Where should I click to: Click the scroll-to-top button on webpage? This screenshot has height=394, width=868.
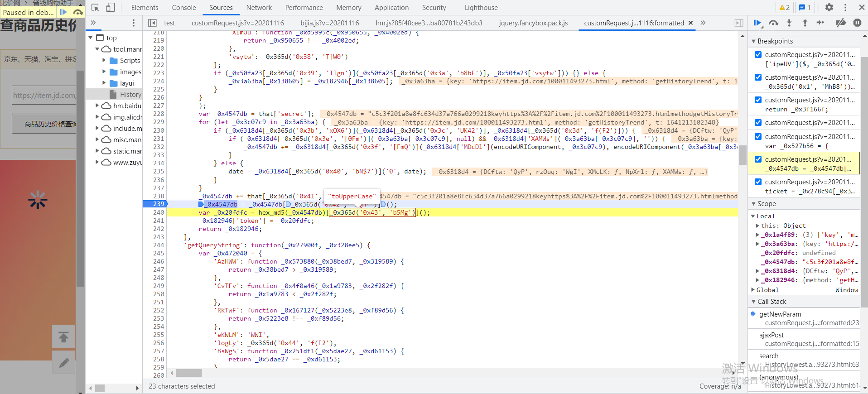click(63, 337)
